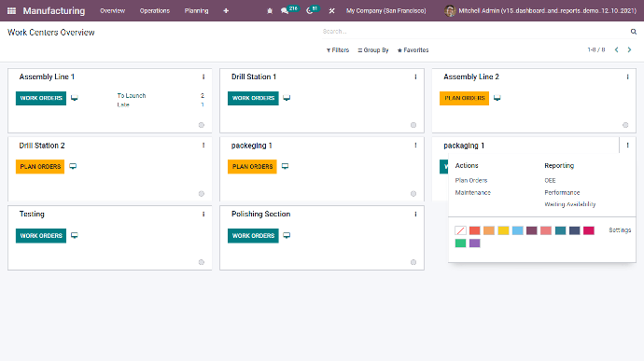The height and width of the screenshot is (361, 644).
Task: Click Plan Orders on Drill Station 2
Action: [x=40, y=167]
